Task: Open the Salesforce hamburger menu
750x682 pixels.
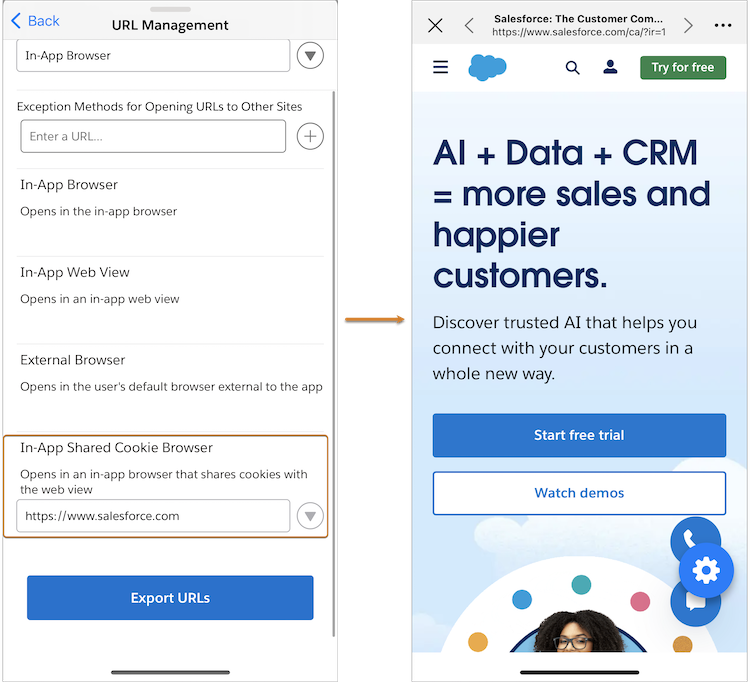Action: [441, 67]
